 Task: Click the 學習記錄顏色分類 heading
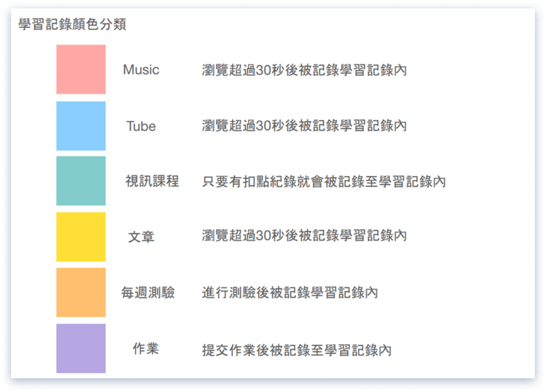coord(73,26)
